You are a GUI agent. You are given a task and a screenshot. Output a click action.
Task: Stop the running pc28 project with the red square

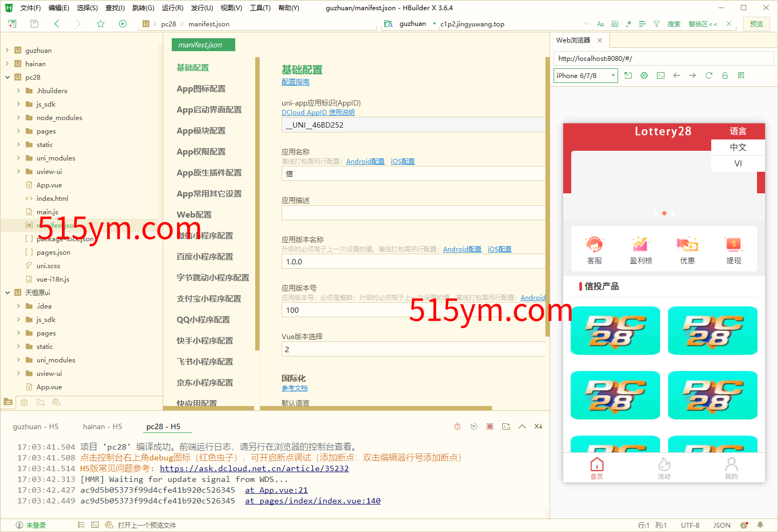(490, 426)
